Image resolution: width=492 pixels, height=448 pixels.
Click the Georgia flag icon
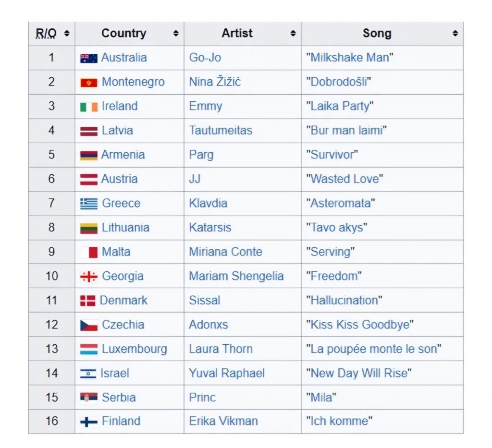pos(89,277)
